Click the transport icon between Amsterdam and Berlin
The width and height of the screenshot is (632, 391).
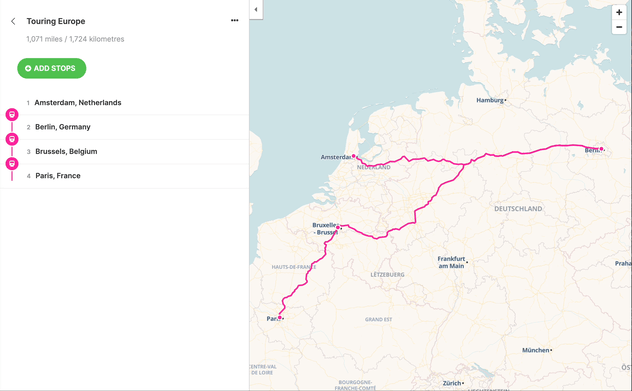(12, 115)
